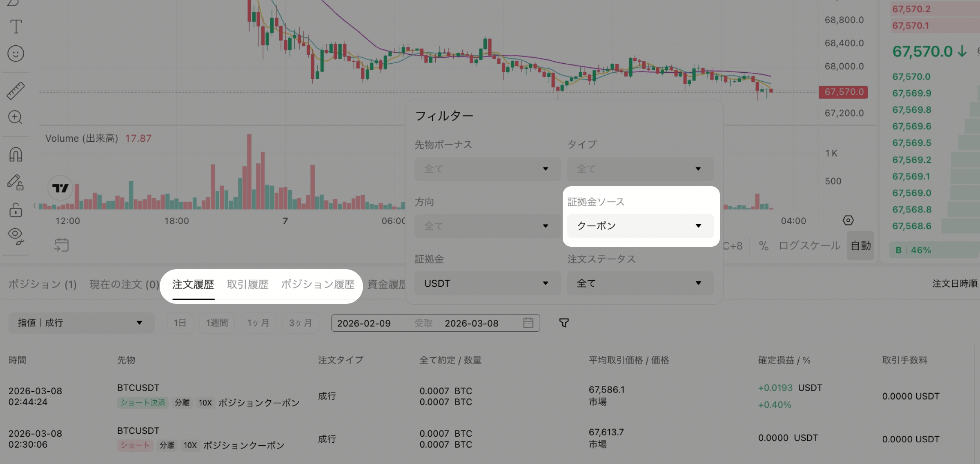The height and width of the screenshot is (464, 980).
Task: Open 先物ボーナス dropdown
Action: coord(488,169)
